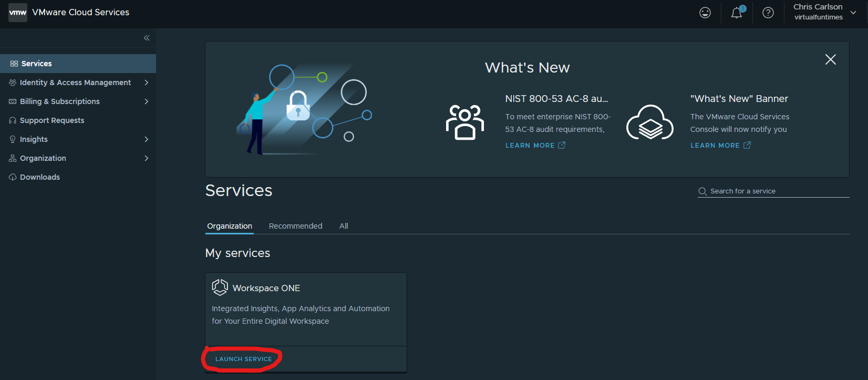The width and height of the screenshot is (868, 380).
Task: Click the Downloads cloud icon in sidebar
Action: (13, 177)
